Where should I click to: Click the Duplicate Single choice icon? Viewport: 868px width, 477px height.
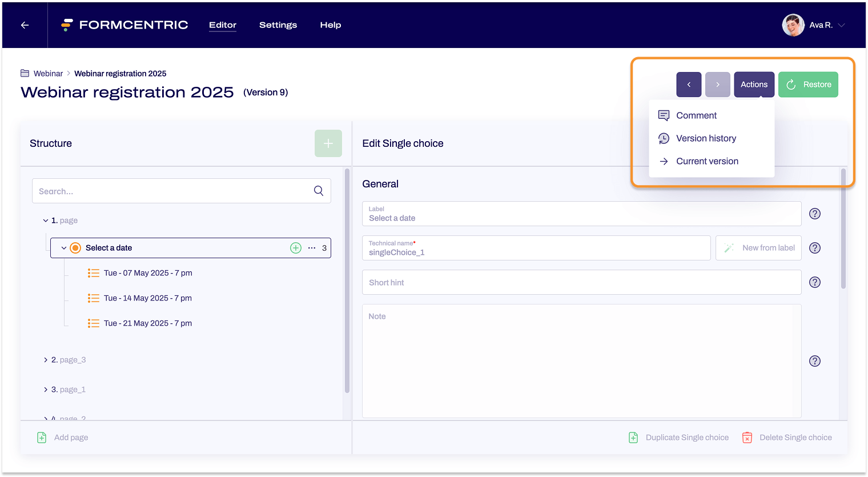[x=633, y=437]
